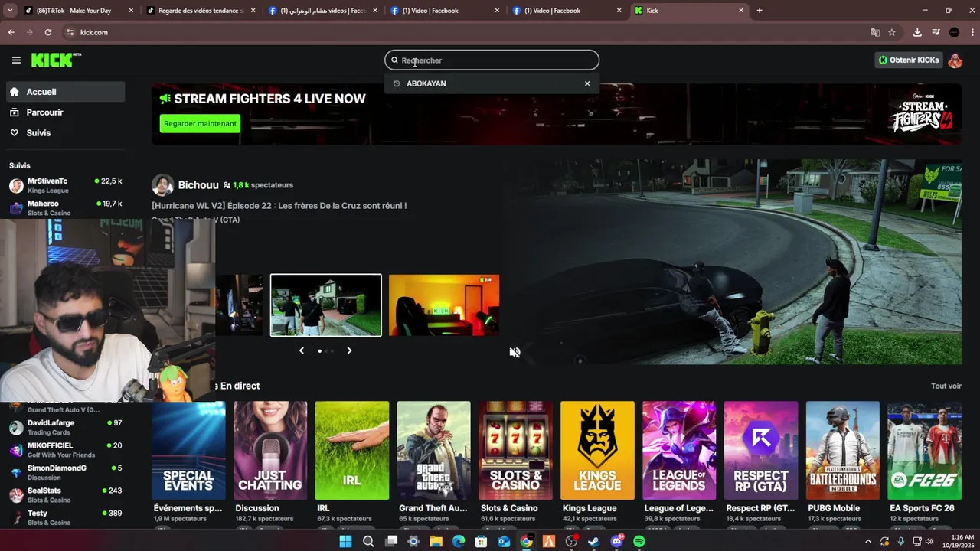
Task: Open League of Legends category card
Action: (x=679, y=450)
